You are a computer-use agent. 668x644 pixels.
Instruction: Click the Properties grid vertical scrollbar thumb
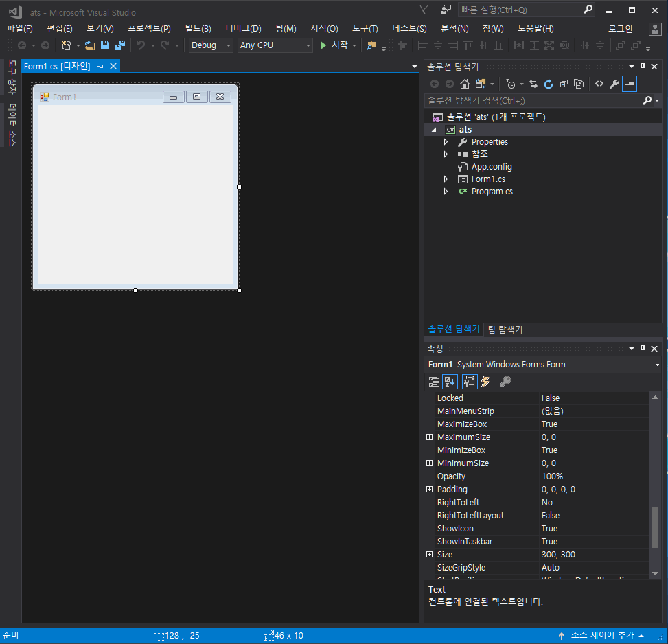(655, 527)
